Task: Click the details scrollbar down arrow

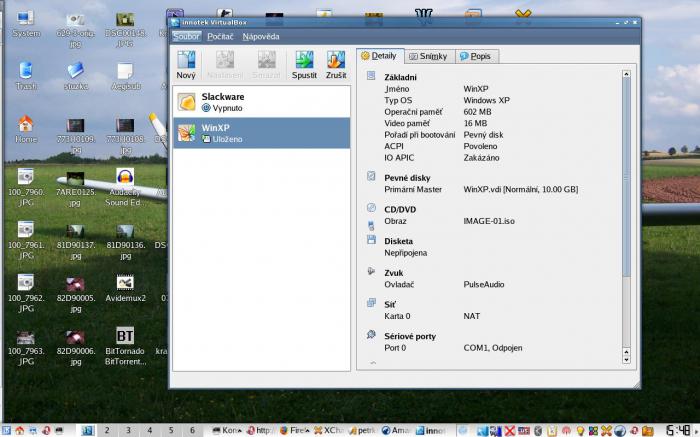Action: pos(626,360)
